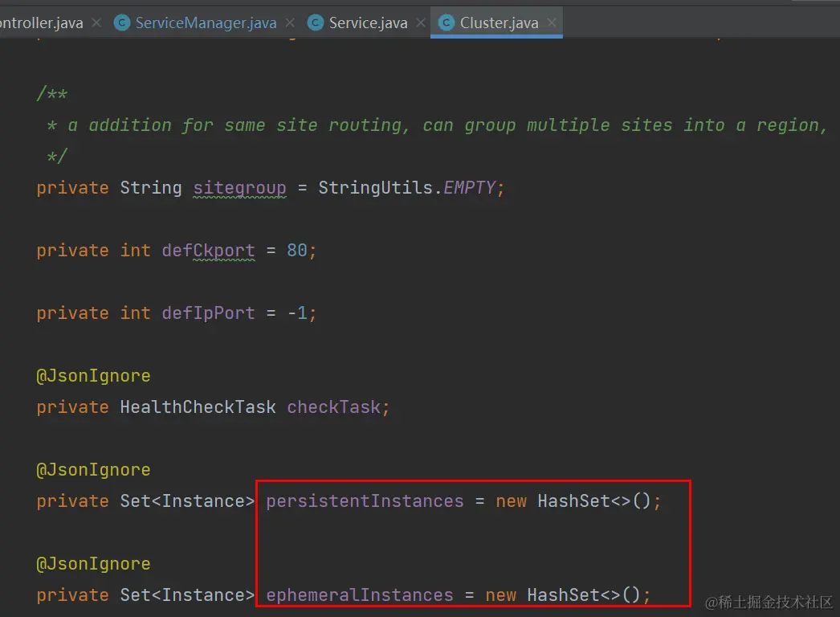Image resolution: width=840 pixels, height=617 pixels.
Task: Click Set<Instance> on persistentInstances line
Action: 187,501
